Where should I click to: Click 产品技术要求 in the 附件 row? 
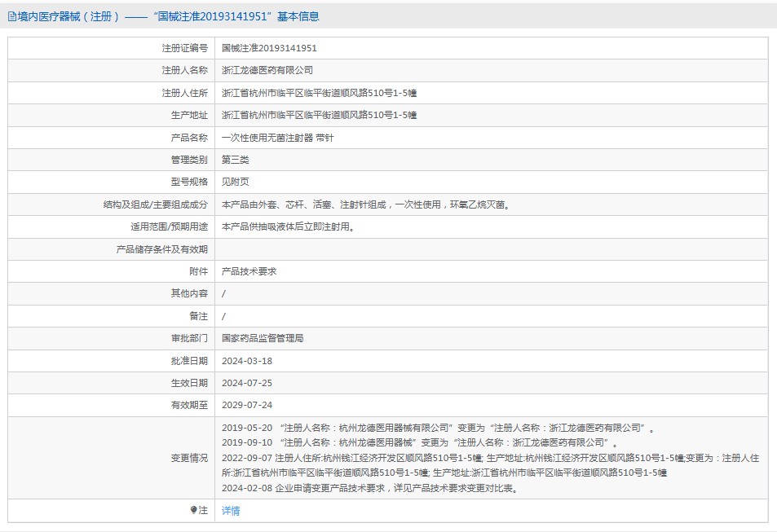coord(249,271)
